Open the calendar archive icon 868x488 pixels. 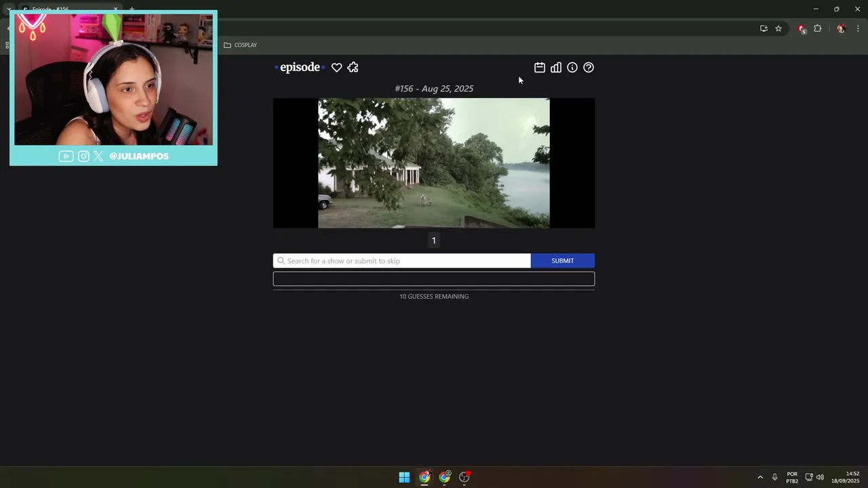pyautogui.click(x=540, y=67)
